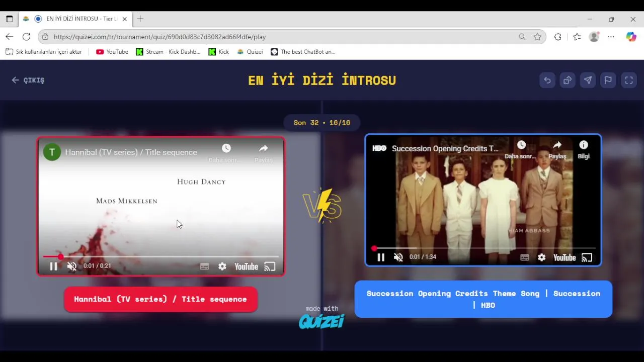Screen dimensions: 644x362
Task: Click the browser back arrow
Action: click(x=10, y=37)
